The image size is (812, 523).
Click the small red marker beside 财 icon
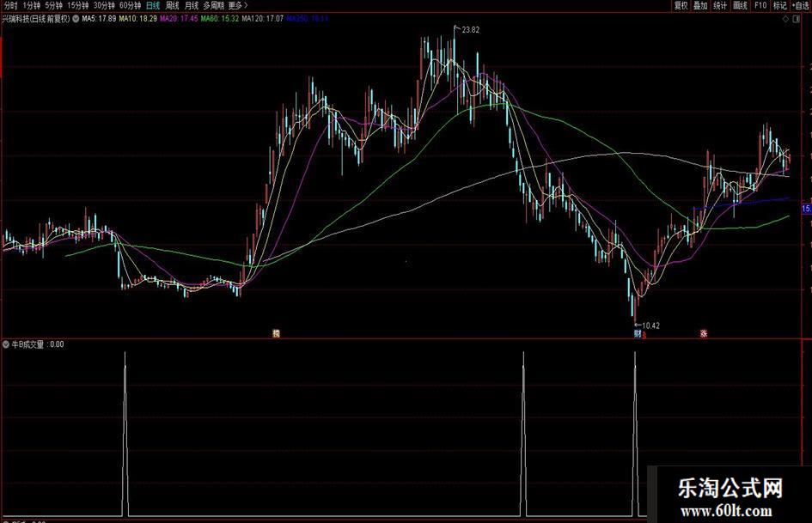(644, 335)
